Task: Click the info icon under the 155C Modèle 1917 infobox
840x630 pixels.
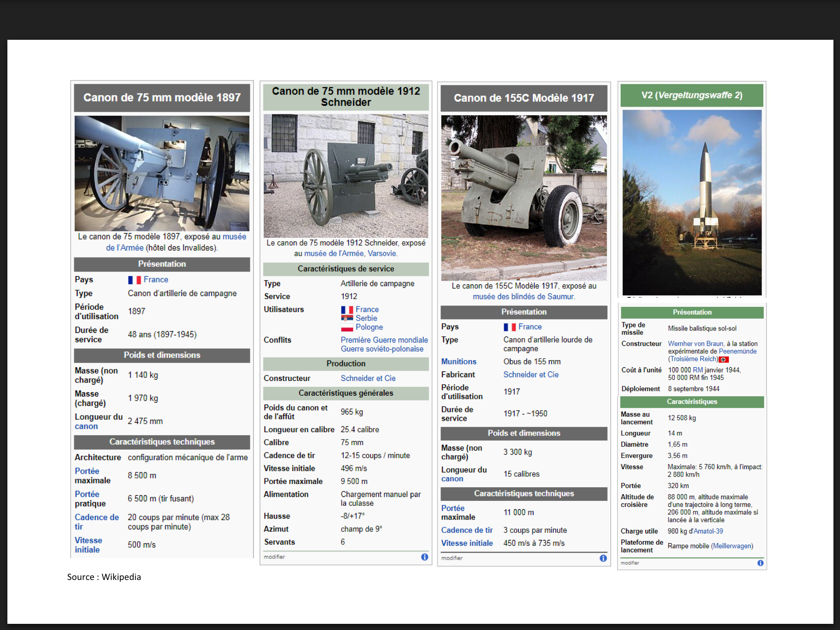Action: pos(603,558)
